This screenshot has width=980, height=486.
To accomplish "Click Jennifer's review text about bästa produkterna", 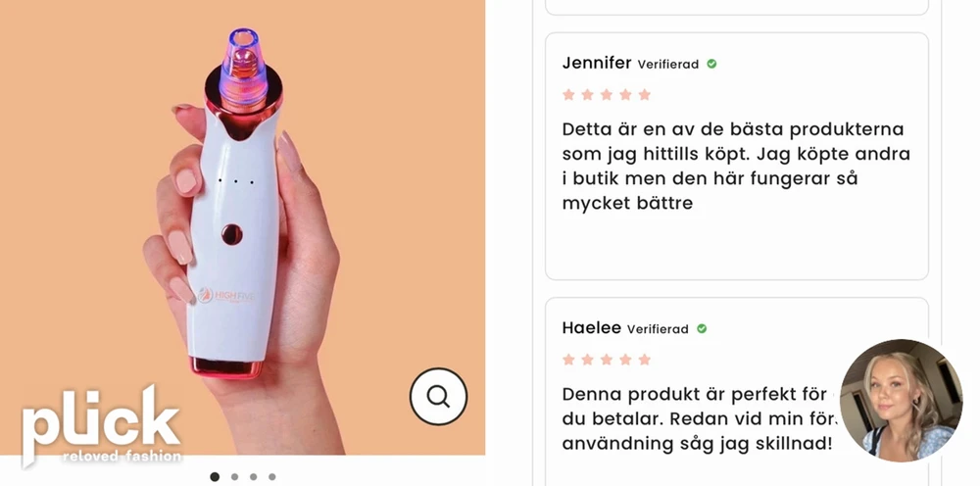I will [x=736, y=167].
